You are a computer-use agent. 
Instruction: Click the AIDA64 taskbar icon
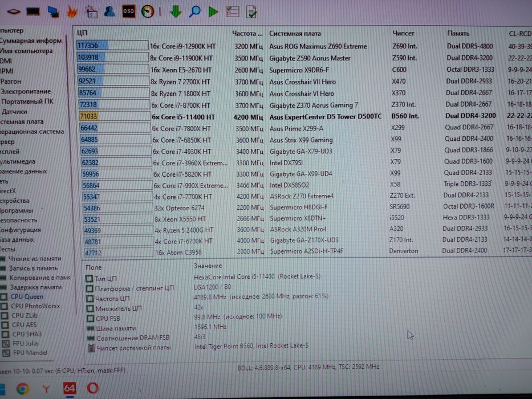[69, 388]
